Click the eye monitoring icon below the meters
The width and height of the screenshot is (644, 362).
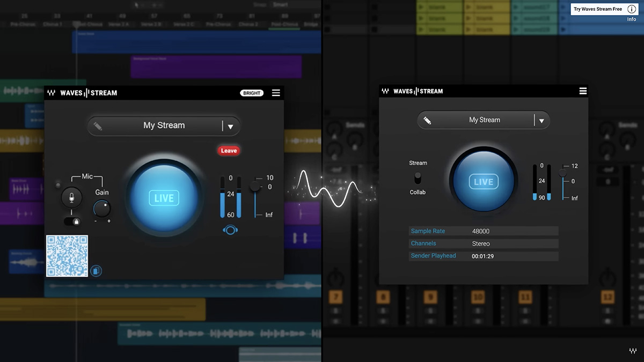pyautogui.click(x=231, y=230)
